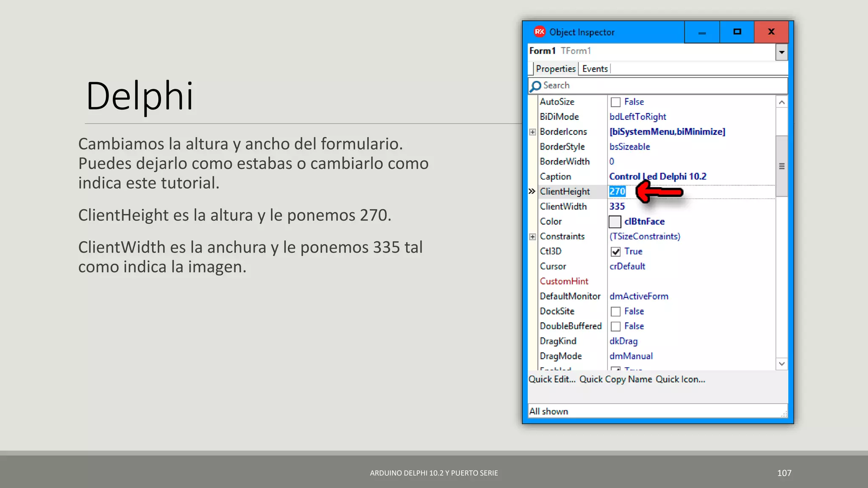Click the Constraints value (TSizeConstraints)
Viewport: 868px width, 488px height.
645,236
